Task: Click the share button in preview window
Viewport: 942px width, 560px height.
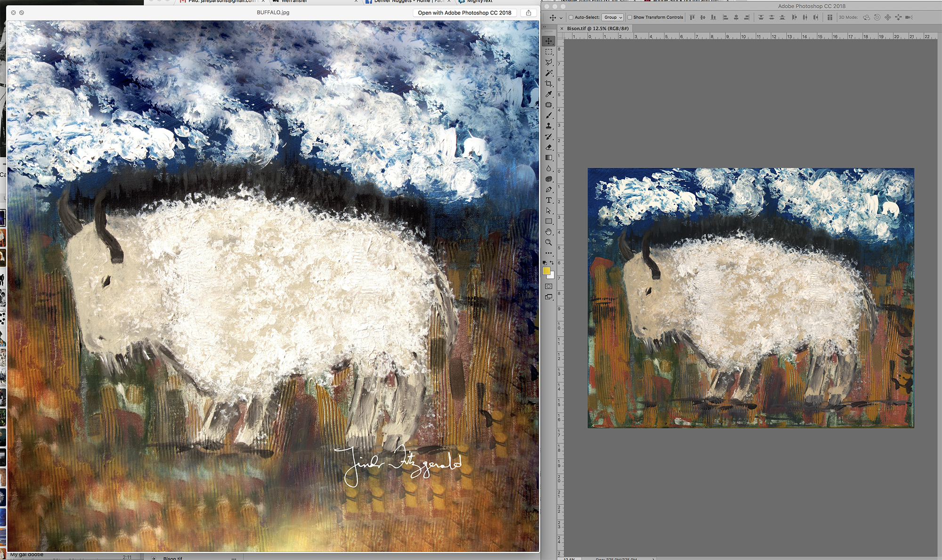Action: click(x=528, y=13)
